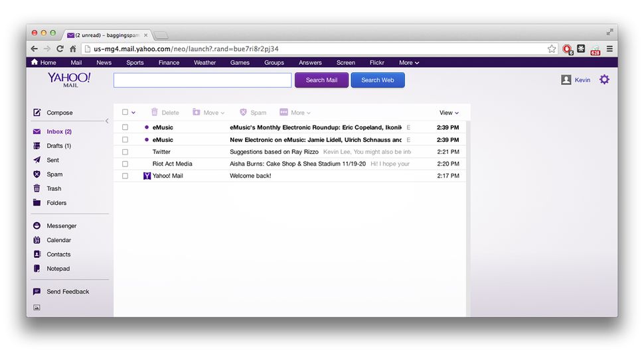
Task: Check the New Electronic on eMusic email
Action: [125, 140]
